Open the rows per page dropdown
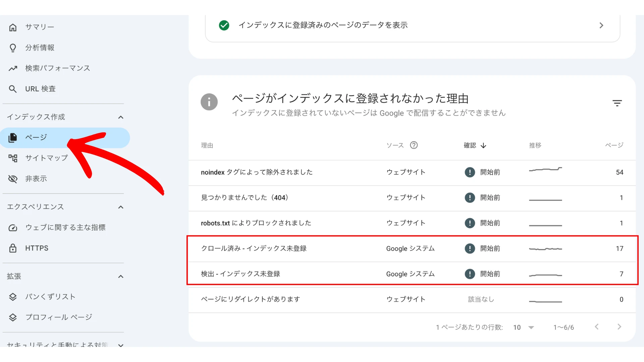The height and width of the screenshot is (362, 644). coord(524,327)
